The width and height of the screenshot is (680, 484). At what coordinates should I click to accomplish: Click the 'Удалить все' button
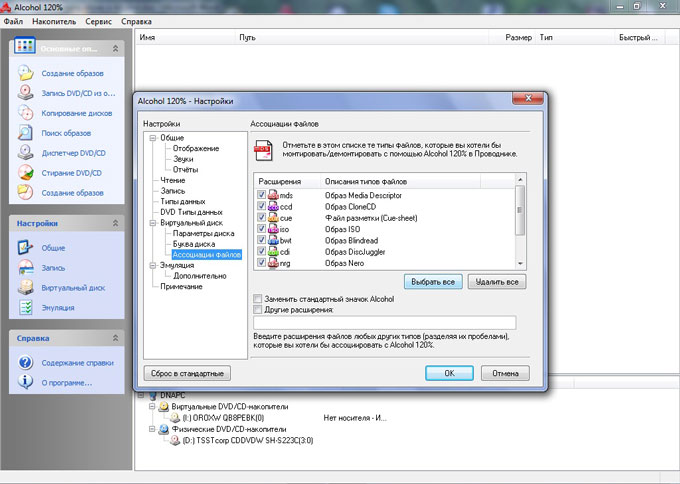click(497, 282)
